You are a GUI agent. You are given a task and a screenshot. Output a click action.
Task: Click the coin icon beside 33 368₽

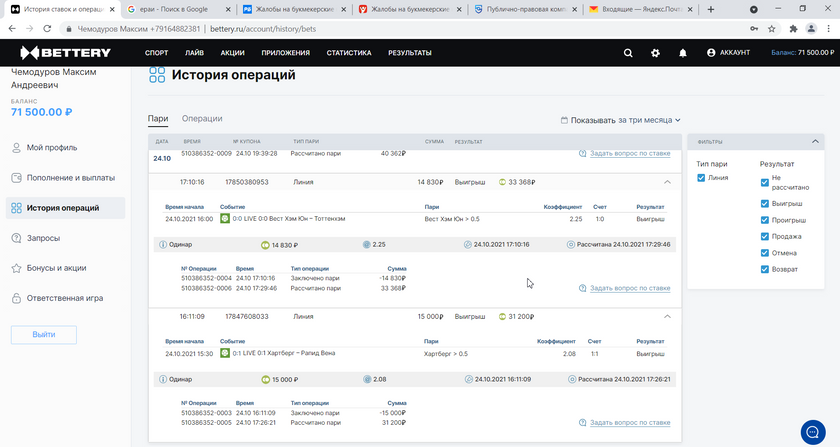point(502,182)
